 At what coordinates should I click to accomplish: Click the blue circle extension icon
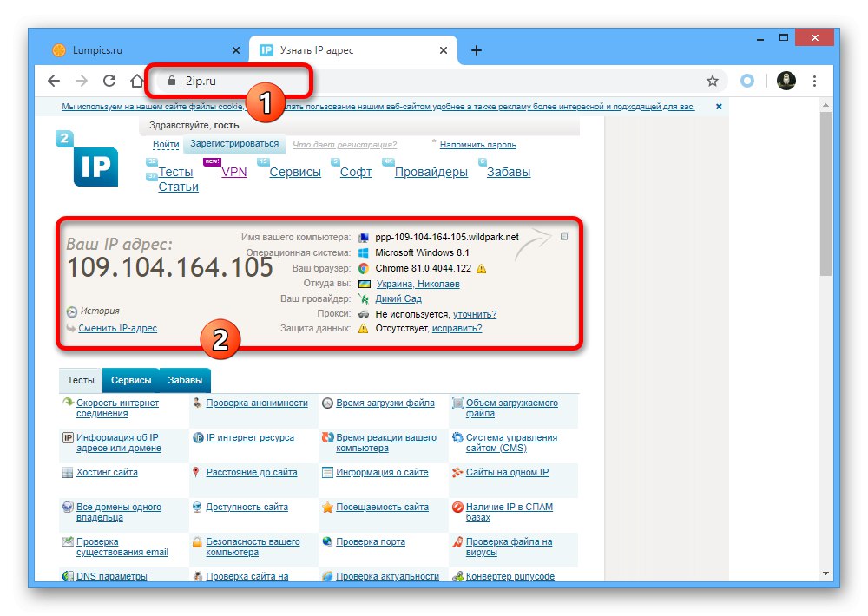pos(746,82)
